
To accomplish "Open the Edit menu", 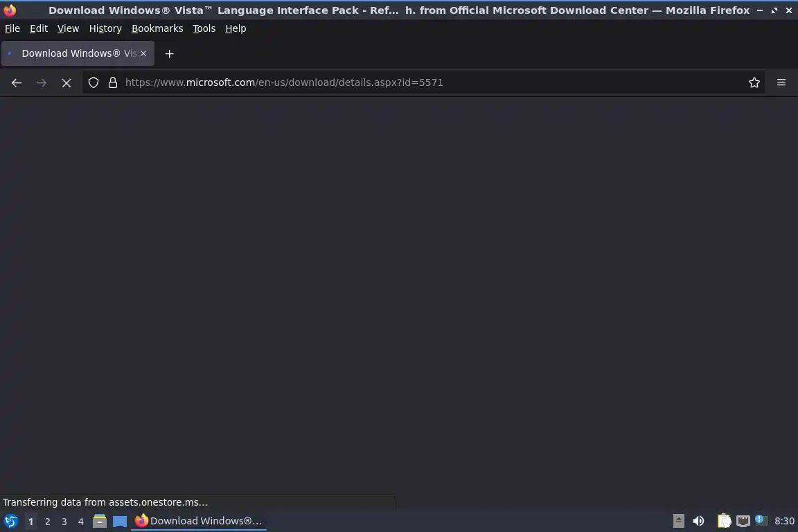I will (39, 28).
